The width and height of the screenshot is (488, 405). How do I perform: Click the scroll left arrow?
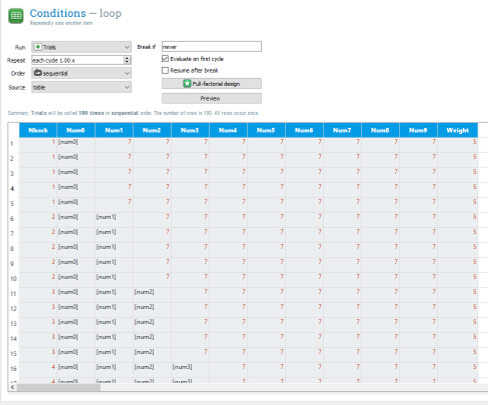coord(12,387)
